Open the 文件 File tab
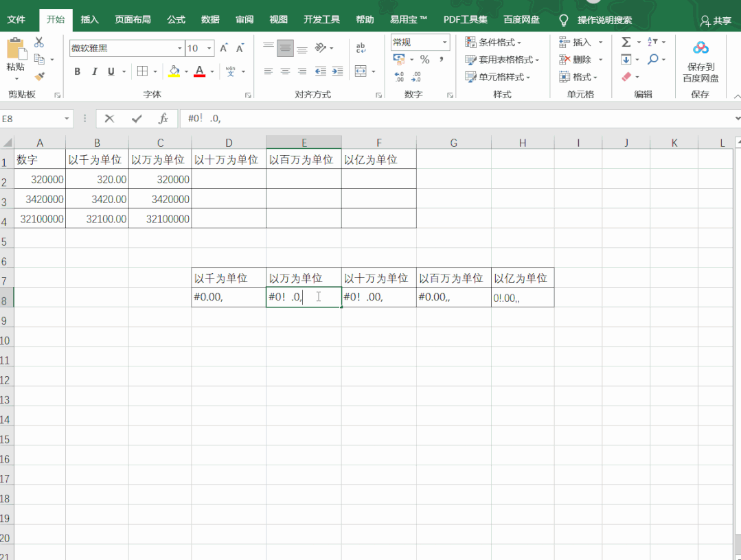 click(x=16, y=20)
